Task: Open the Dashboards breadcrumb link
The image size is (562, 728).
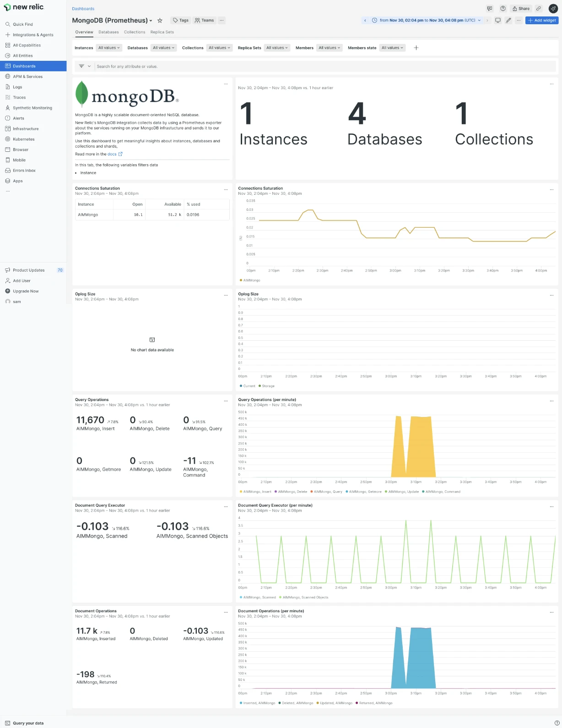Action: [83, 9]
